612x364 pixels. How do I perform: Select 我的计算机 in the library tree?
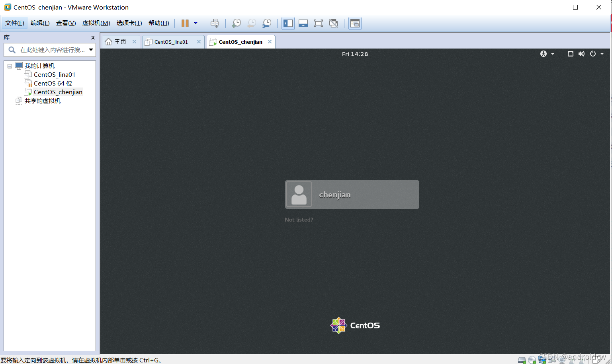click(x=39, y=66)
